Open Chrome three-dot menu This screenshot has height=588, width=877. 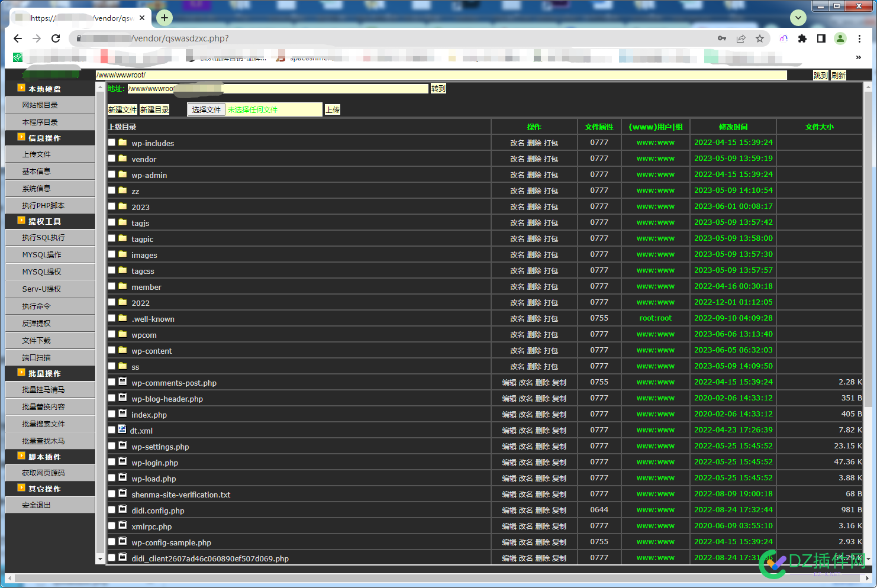pos(860,38)
